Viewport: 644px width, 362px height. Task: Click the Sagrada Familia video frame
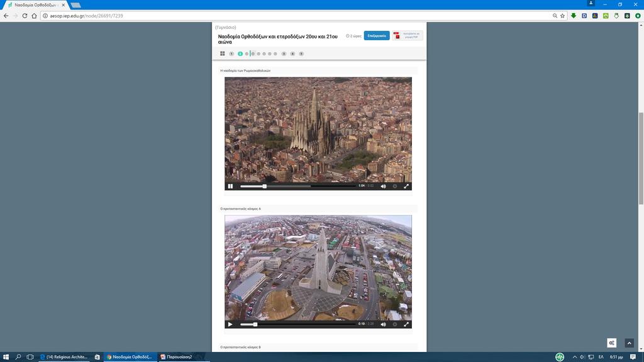pos(318,129)
